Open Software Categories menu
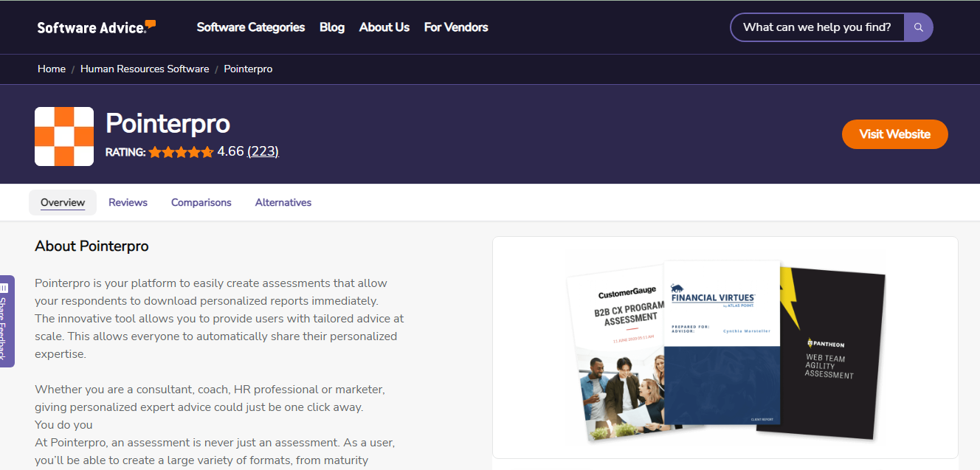The image size is (980, 470). pyautogui.click(x=251, y=27)
